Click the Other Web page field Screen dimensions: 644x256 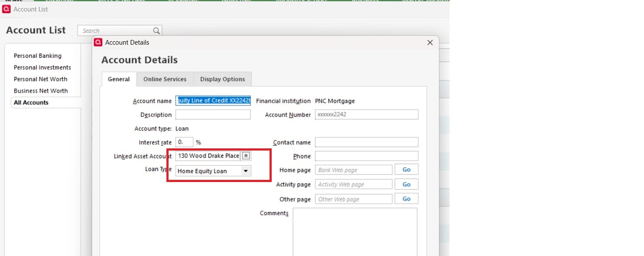[x=354, y=199]
